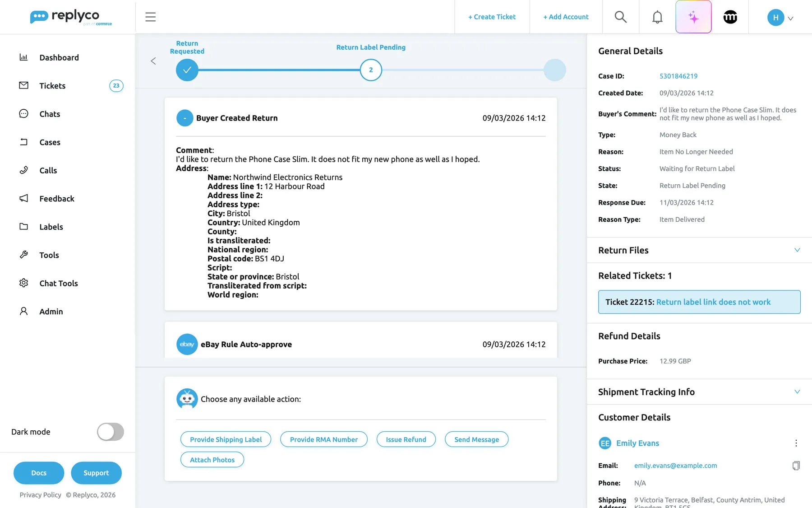Screen dimensions: 812x508
Task: Click the Dashboard chart icon
Action: click(x=23, y=57)
